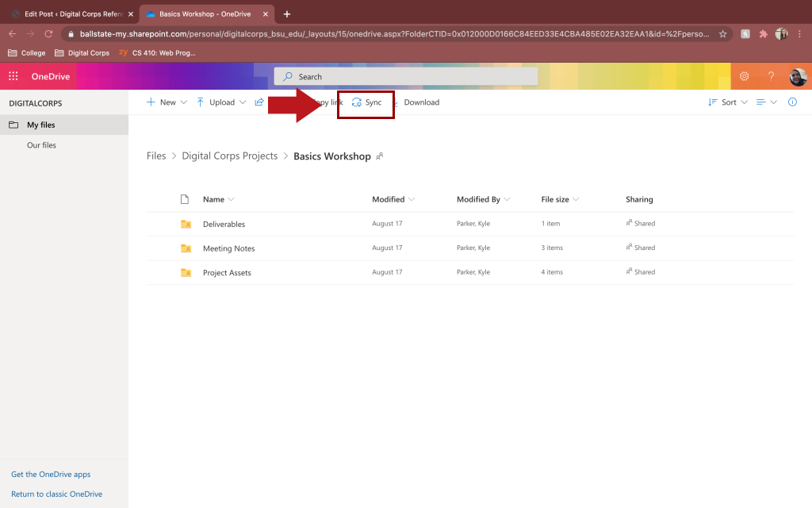Expand the New dropdown menu

click(x=167, y=102)
